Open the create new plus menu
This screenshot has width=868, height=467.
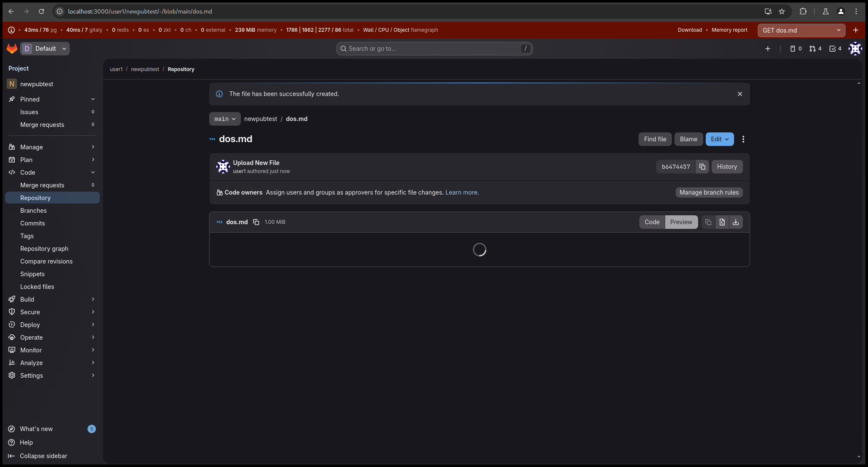click(767, 49)
